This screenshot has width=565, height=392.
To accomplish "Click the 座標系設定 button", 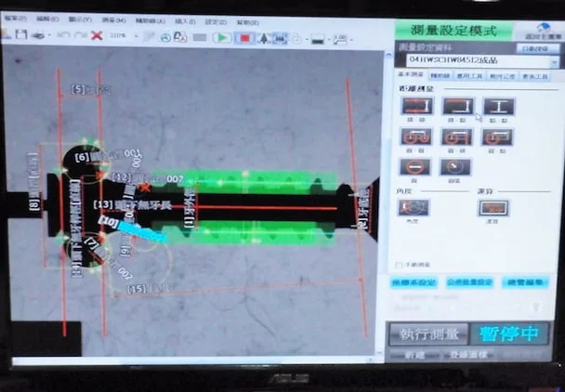I will (x=414, y=282).
